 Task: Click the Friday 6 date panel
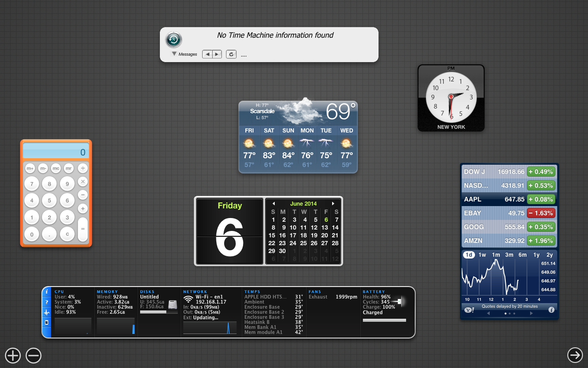[230, 231]
